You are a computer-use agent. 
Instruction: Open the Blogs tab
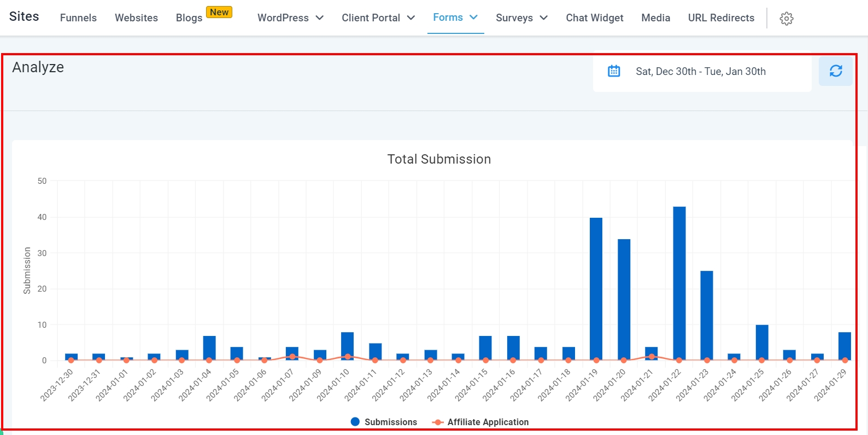click(x=189, y=18)
